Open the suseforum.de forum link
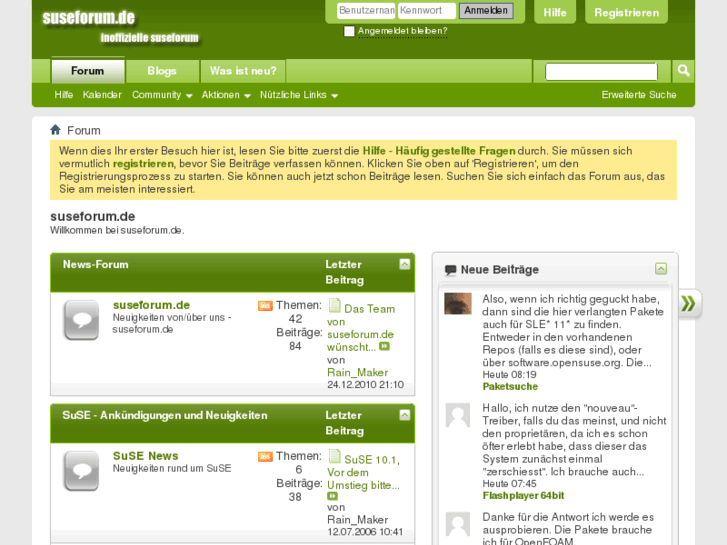 pyautogui.click(x=151, y=305)
